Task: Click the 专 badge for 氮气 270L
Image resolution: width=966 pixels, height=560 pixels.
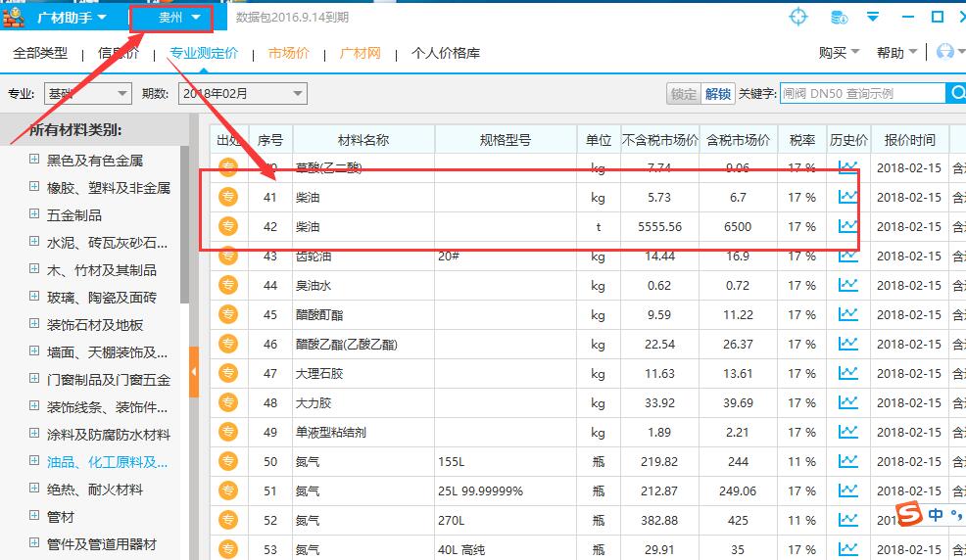Action: click(228, 520)
